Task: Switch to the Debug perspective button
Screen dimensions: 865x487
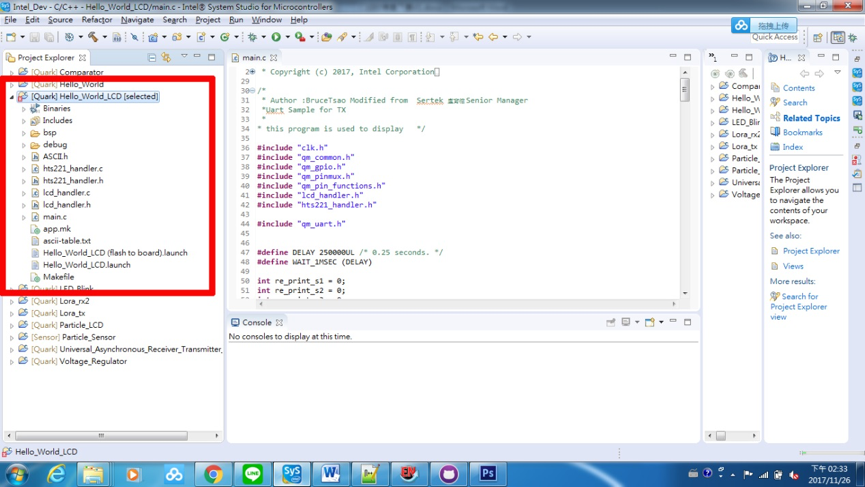Action: (x=853, y=38)
